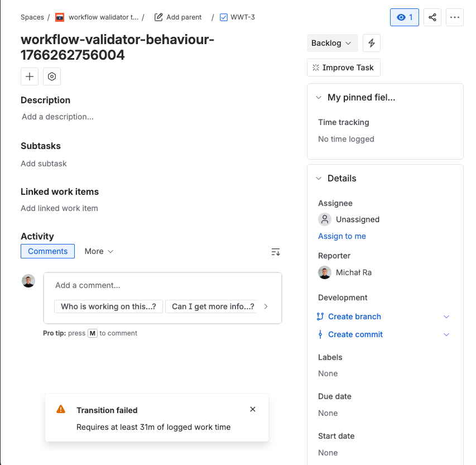Expand the Create branch options chevron
The width and height of the screenshot is (476, 465).
[446, 317]
